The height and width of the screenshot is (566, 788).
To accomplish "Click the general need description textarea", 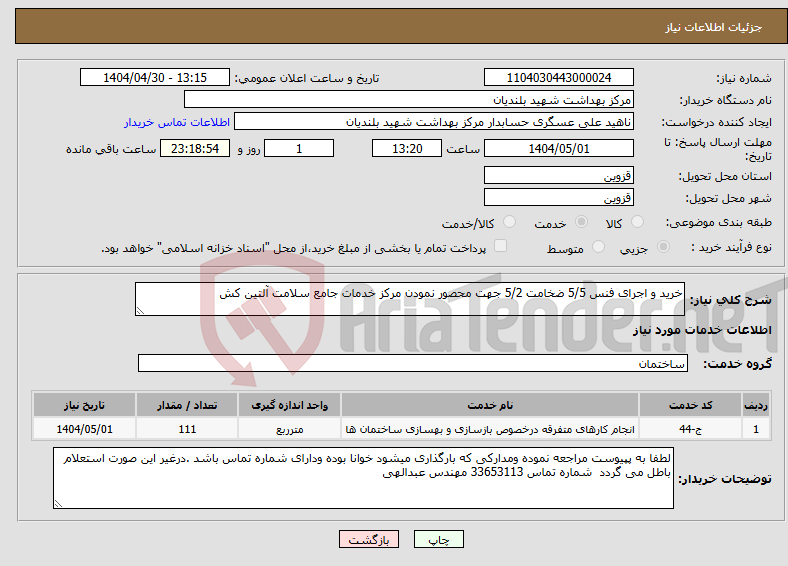I will coord(410,299).
